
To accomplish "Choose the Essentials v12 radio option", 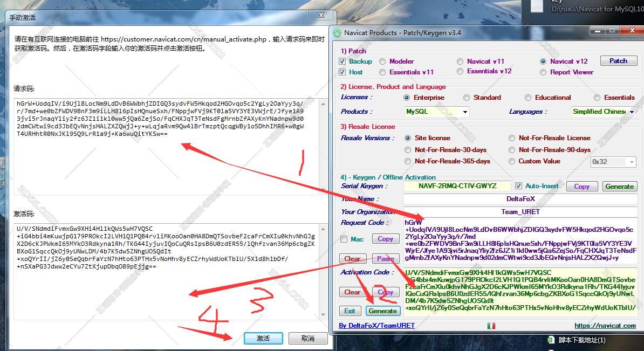I will coord(460,71).
